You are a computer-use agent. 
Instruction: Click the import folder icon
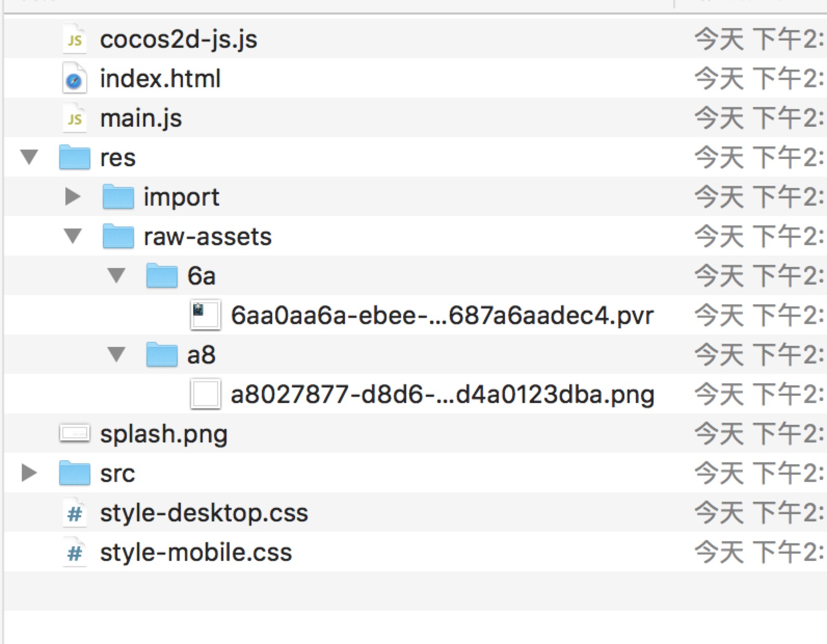tap(118, 197)
